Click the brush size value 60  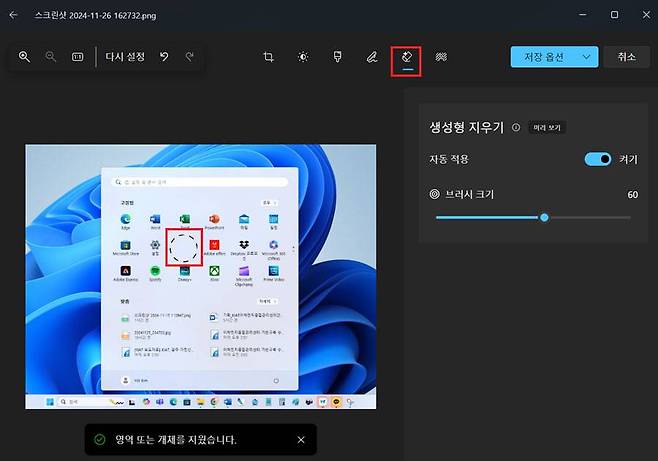[x=632, y=195]
